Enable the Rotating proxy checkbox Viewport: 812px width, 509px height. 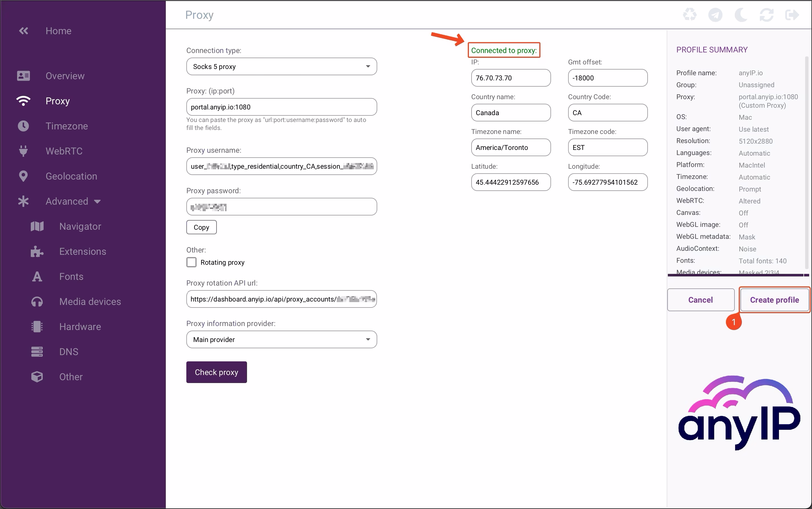(x=191, y=262)
